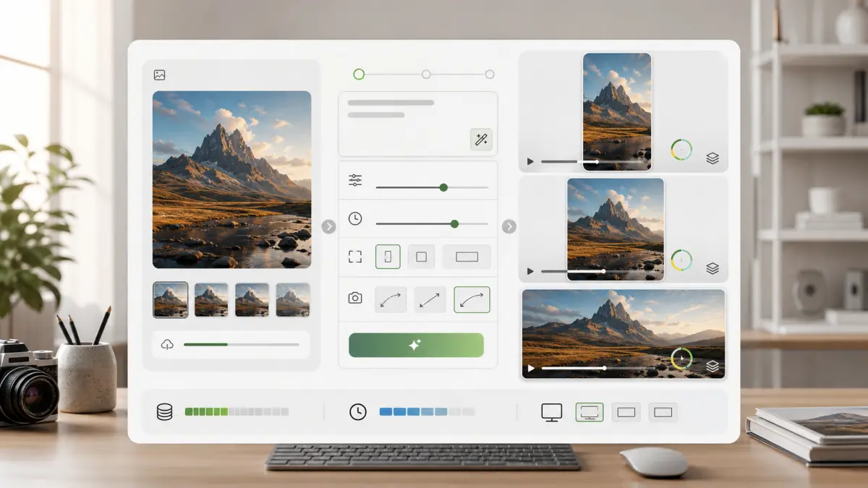Click the clock icon in the bottom bar
The image size is (868, 488).
[x=358, y=412]
